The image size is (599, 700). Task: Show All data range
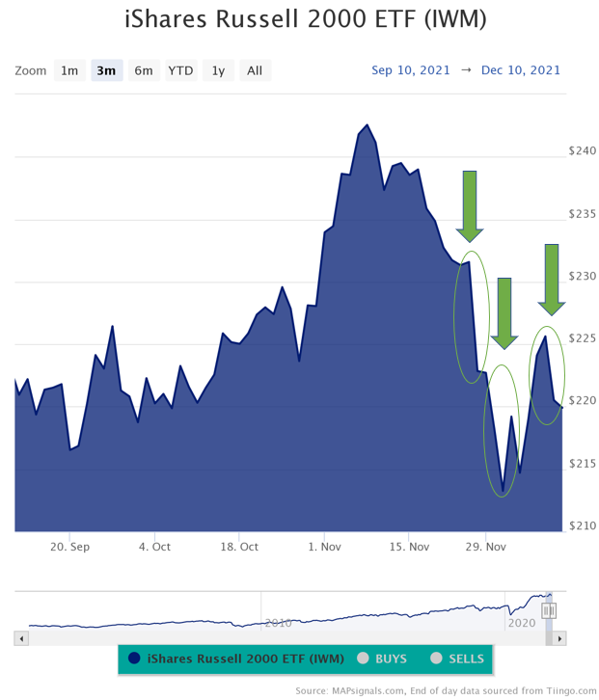click(255, 70)
